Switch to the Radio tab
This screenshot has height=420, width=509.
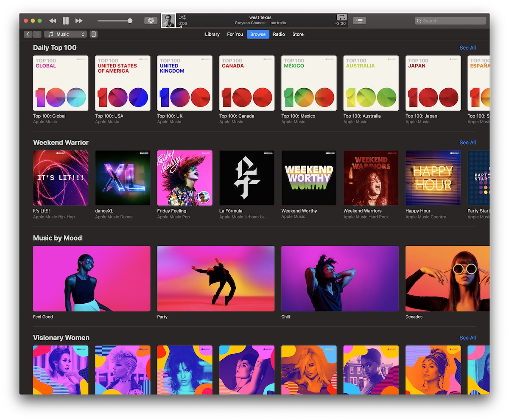(x=279, y=34)
